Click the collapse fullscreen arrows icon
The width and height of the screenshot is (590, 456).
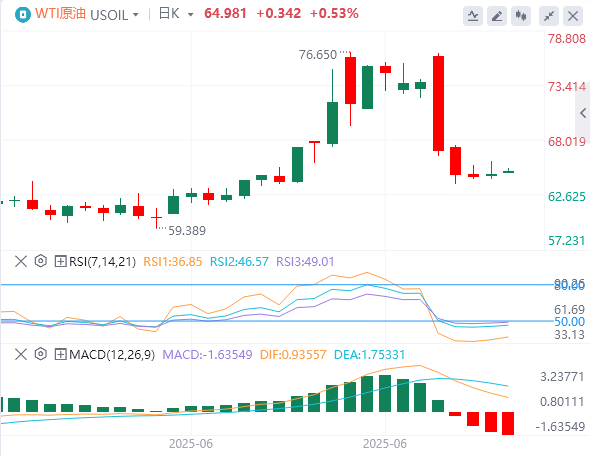549,16
